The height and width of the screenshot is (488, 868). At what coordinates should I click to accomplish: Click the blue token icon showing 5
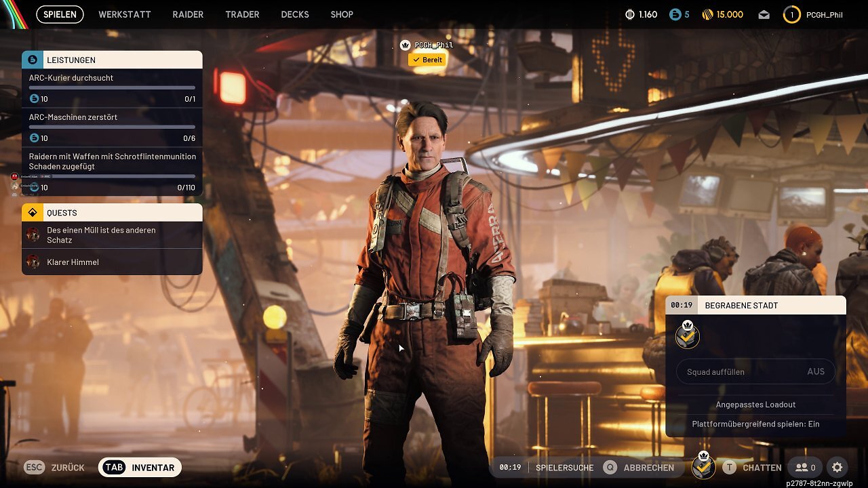tap(675, 14)
